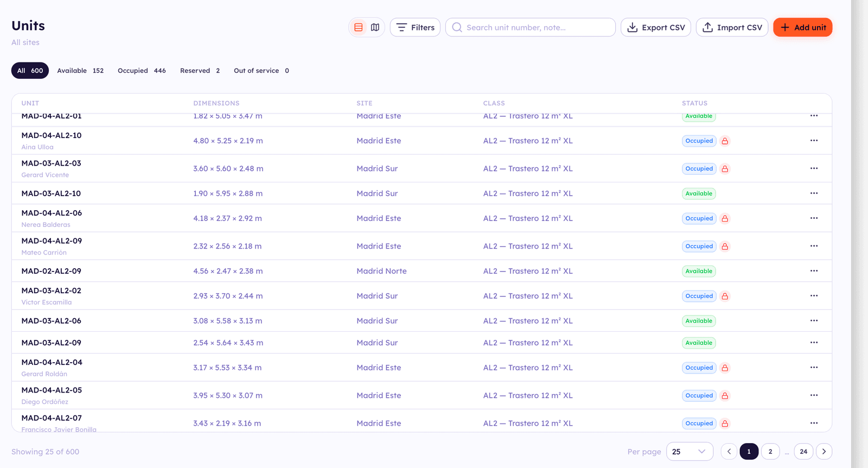Open actions menu for MAD-04-AL2-05
Image resolution: width=868 pixels, height=468 pixels.
(x=814, y=395)
